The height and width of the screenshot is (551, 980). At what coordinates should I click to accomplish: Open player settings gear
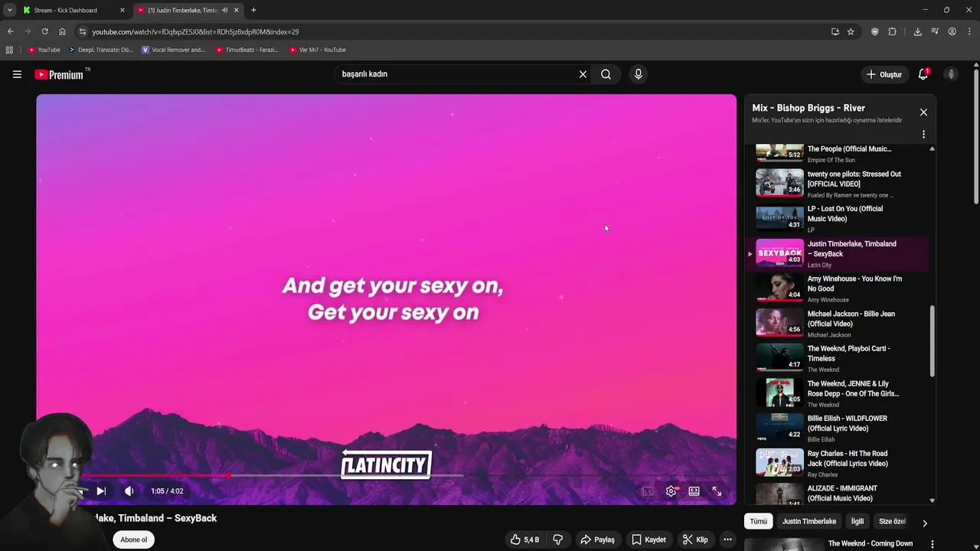click(671, 491)
